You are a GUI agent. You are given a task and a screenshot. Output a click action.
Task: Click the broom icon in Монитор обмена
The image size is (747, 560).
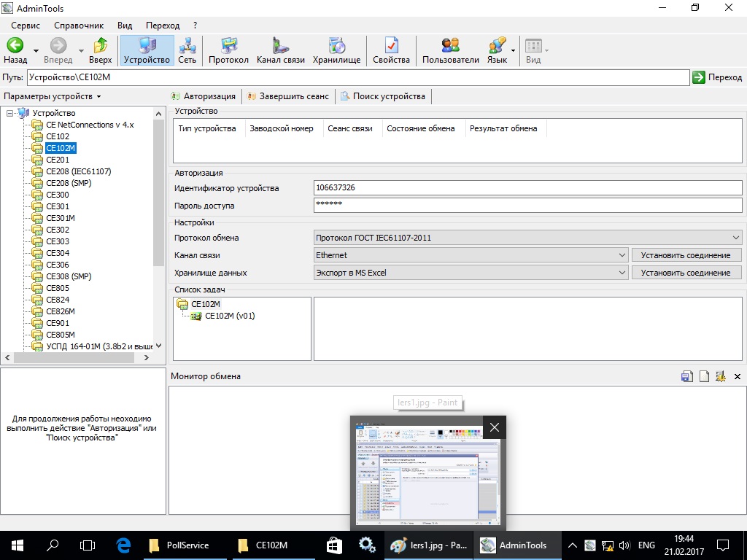[720, 376]
